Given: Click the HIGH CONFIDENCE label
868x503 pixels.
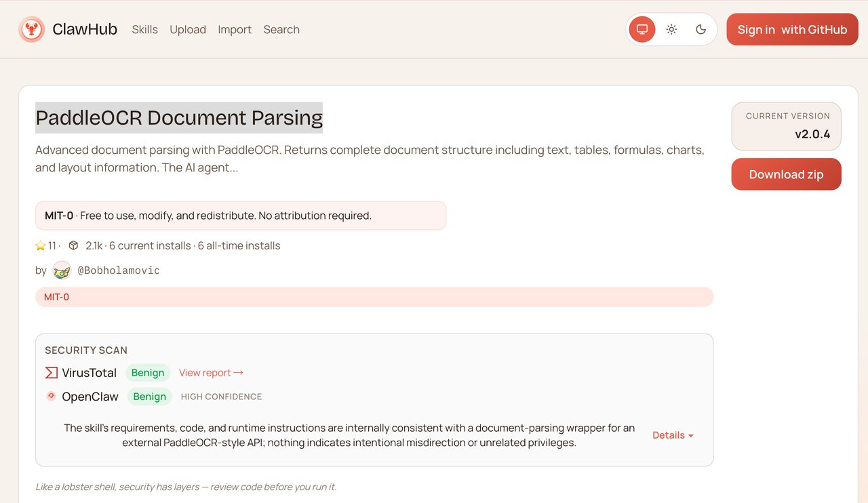Looking at the screenshot, I should (221, 397).
